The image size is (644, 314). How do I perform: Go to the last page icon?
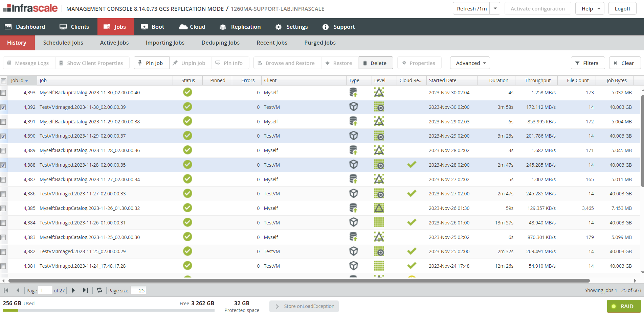pos(85,290)
